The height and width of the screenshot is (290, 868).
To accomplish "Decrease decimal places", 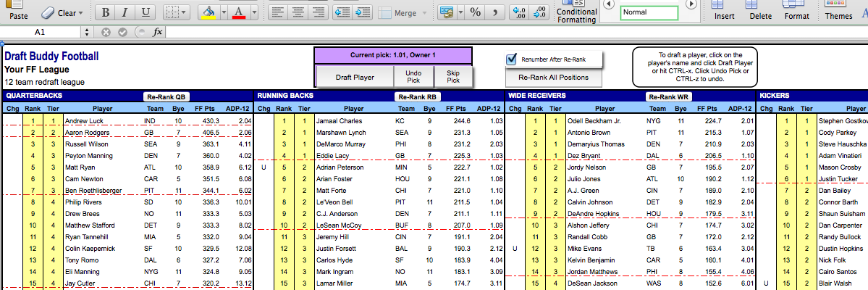I will tap(539, 12).
